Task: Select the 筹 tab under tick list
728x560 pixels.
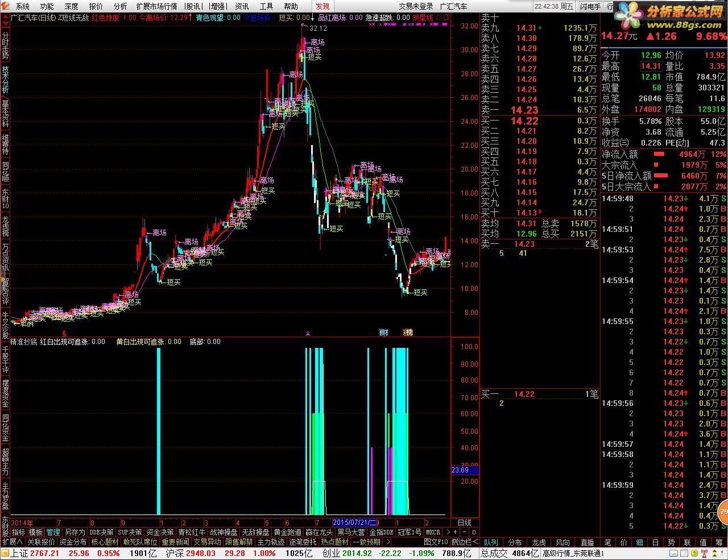Action: (x=719, y=542)
